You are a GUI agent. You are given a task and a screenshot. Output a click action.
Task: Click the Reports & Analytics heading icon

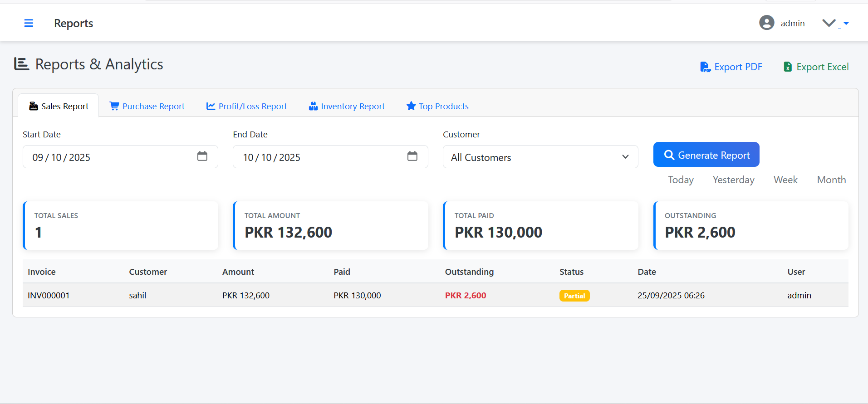[21, 64]
